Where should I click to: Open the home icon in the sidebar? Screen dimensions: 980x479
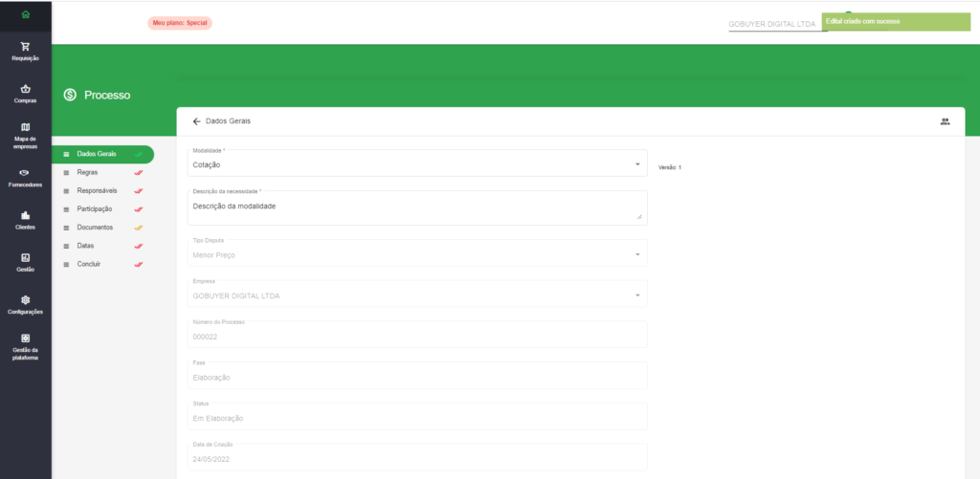pos(26,15)
